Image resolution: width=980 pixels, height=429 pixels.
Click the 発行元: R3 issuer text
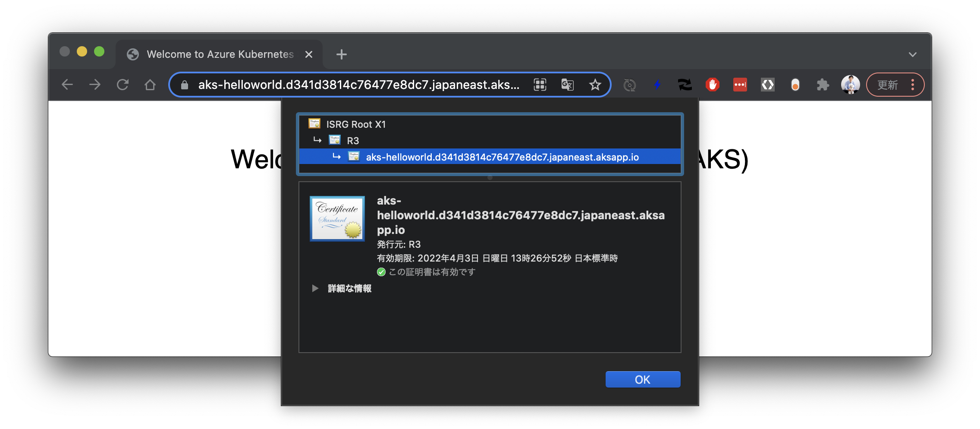tap(399, 244)
